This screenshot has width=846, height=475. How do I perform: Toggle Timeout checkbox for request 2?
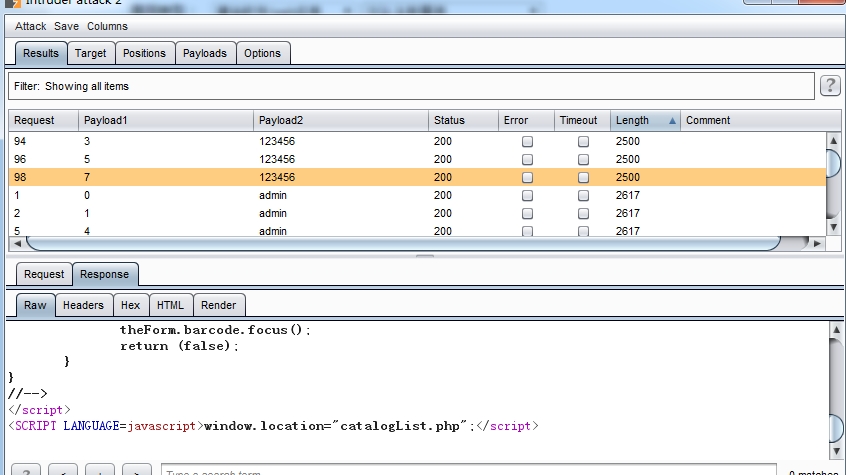tap(583, 214)
